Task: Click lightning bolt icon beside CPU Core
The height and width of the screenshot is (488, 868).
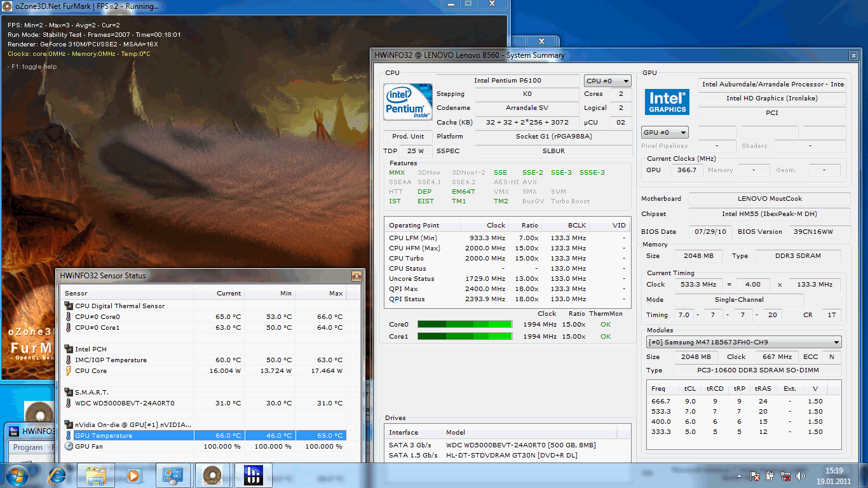Action: pyautogui.click(x=69, y=370)
